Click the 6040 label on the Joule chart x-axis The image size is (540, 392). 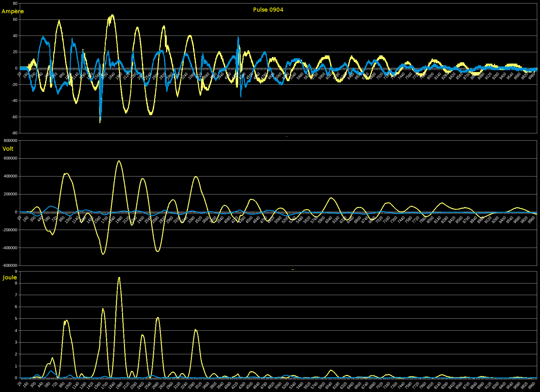[x=329, y=385]
